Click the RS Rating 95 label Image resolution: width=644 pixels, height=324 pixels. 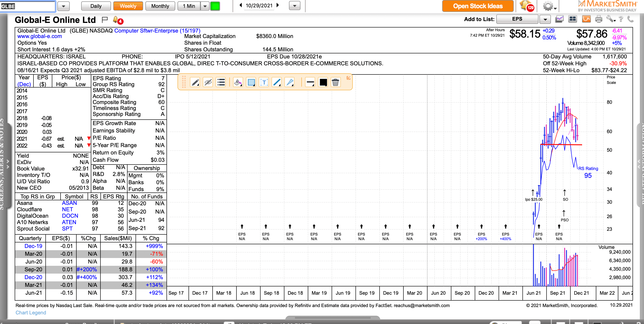coord(588,172)
